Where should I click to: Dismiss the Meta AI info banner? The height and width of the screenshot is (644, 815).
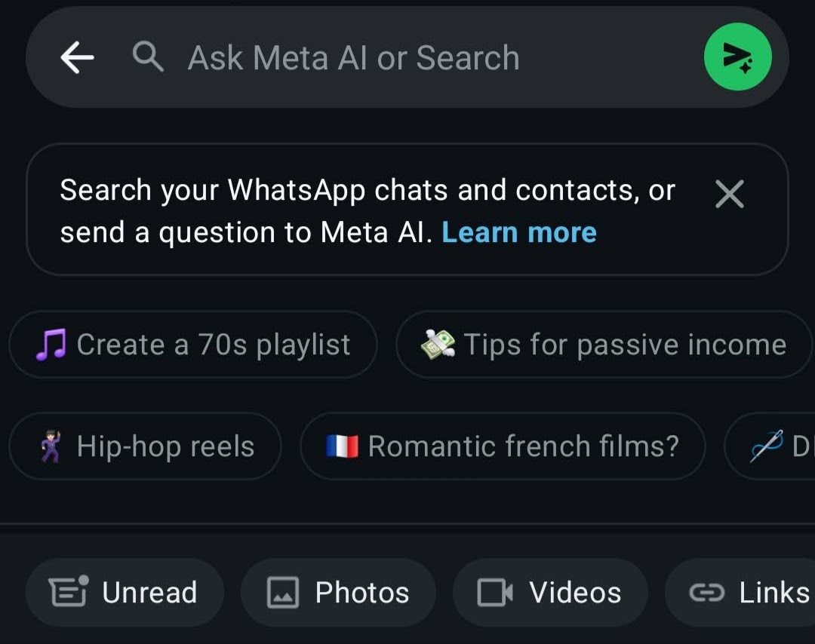tap(730, 194)
